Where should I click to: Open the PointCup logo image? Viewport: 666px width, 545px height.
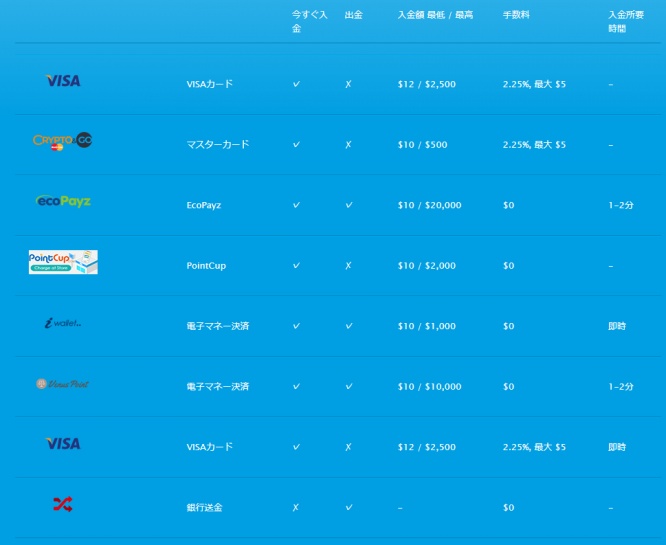(63, 262)
